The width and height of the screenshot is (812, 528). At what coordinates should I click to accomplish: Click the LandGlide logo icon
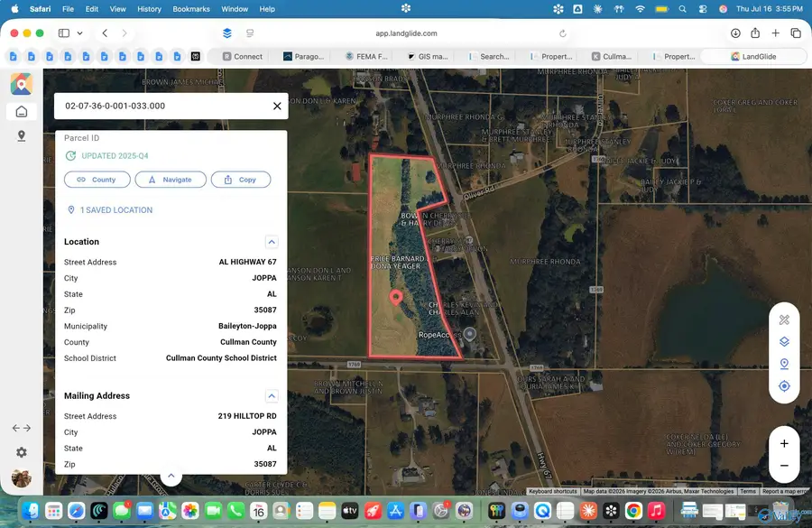[22, 84]
